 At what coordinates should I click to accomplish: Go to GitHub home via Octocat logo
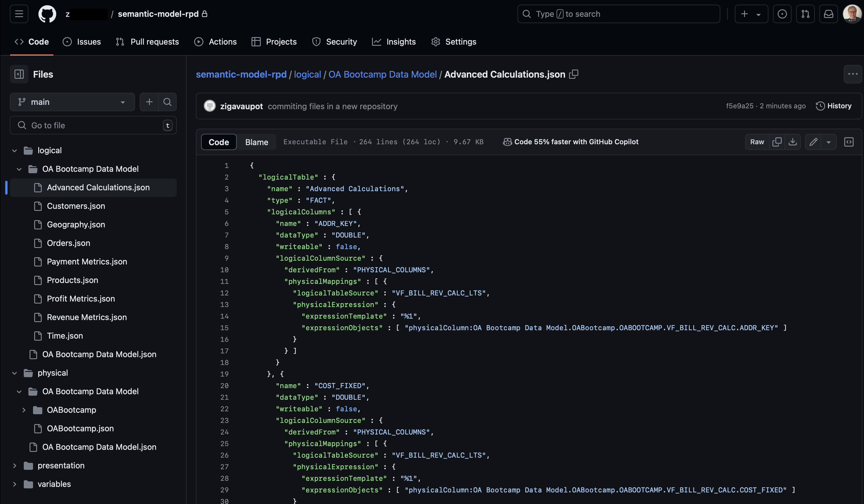(x=47, y=14)
